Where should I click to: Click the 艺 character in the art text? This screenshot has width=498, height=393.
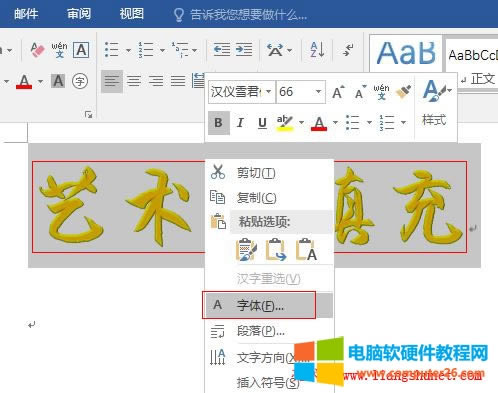click(71, 204)
